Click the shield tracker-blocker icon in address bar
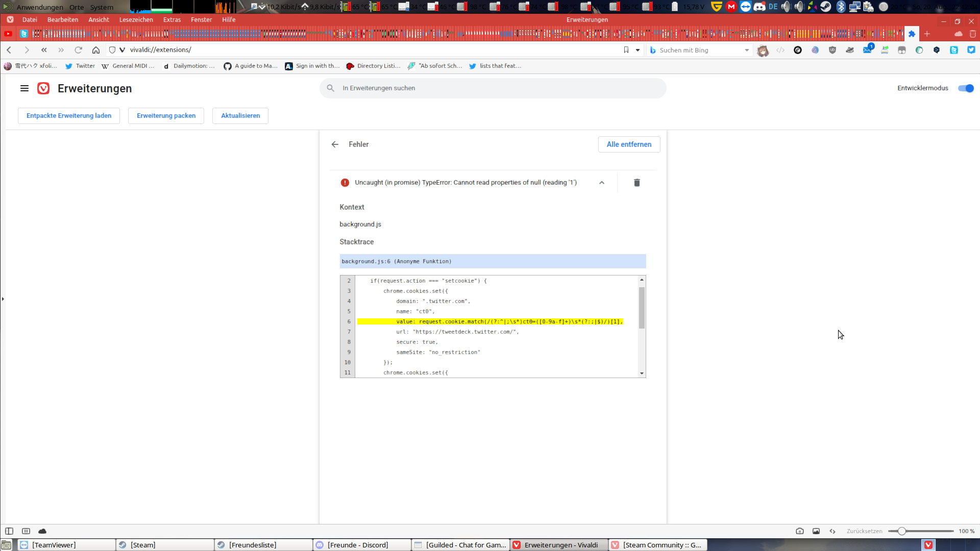This screenshot has width=980, height=551. (x=112, y=50)
